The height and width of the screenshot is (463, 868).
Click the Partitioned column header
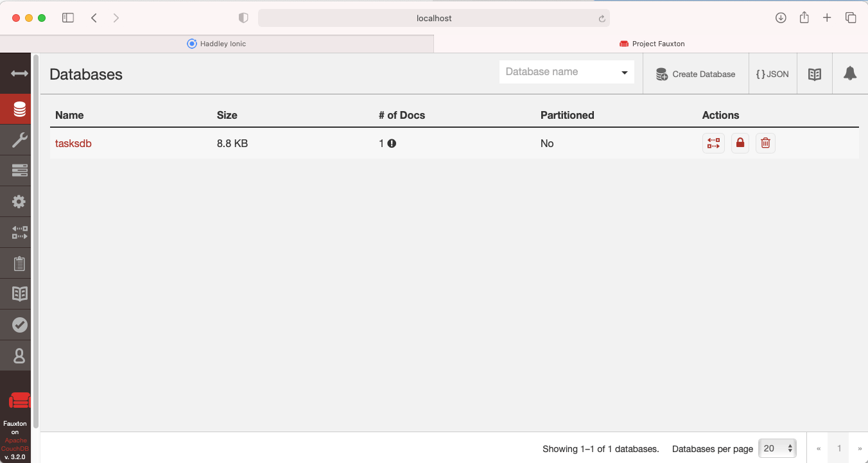568,115
